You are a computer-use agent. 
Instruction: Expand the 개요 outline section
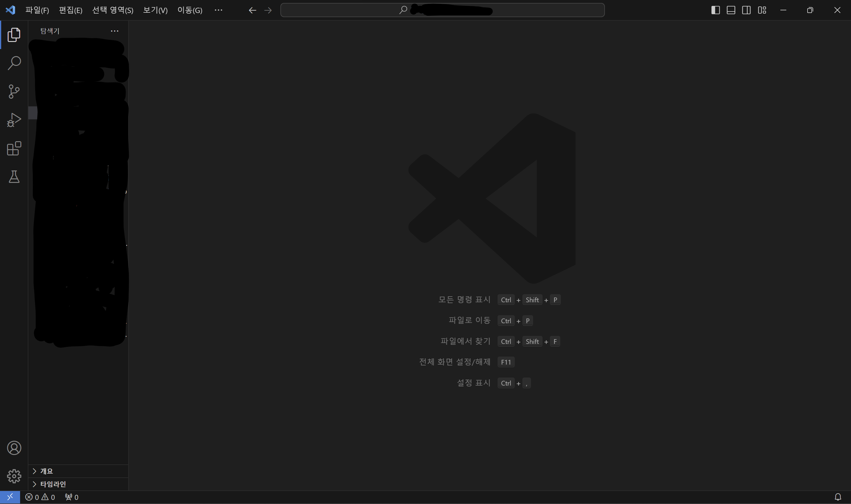46,471
